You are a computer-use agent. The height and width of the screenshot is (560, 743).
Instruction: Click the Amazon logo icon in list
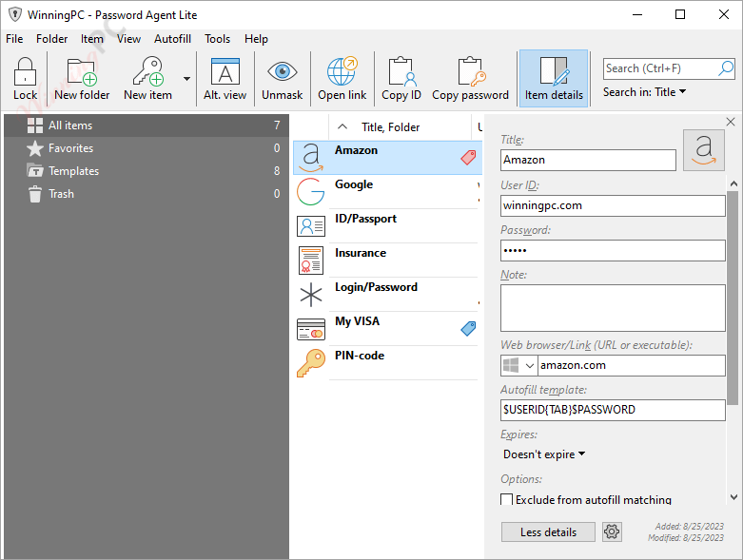coord(311,158)
